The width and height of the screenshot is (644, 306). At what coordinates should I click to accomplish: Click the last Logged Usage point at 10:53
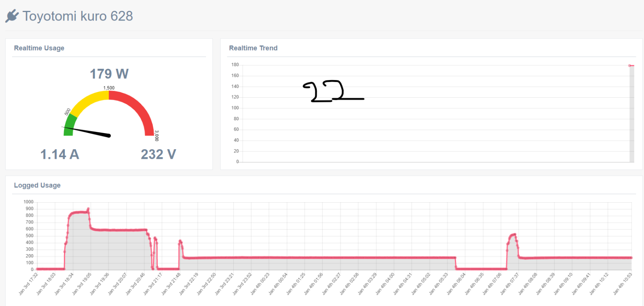click(632, 258)
